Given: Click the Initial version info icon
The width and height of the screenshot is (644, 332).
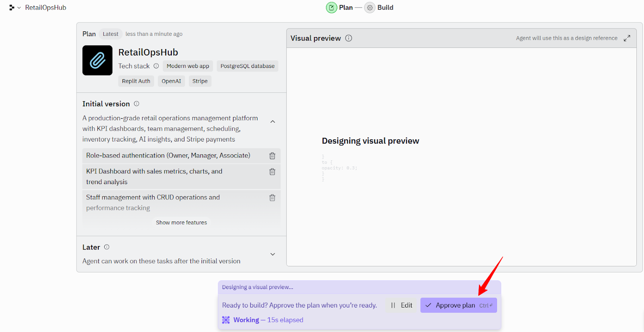Looking at the screenshot, I should [x=136, y=104].
